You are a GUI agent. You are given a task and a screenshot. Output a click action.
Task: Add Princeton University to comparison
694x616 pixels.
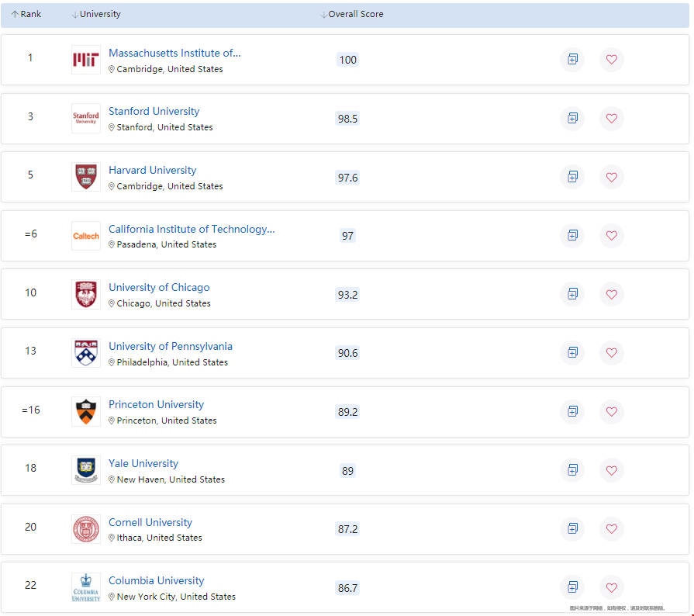pyautogui.click(x=572, y=411)
